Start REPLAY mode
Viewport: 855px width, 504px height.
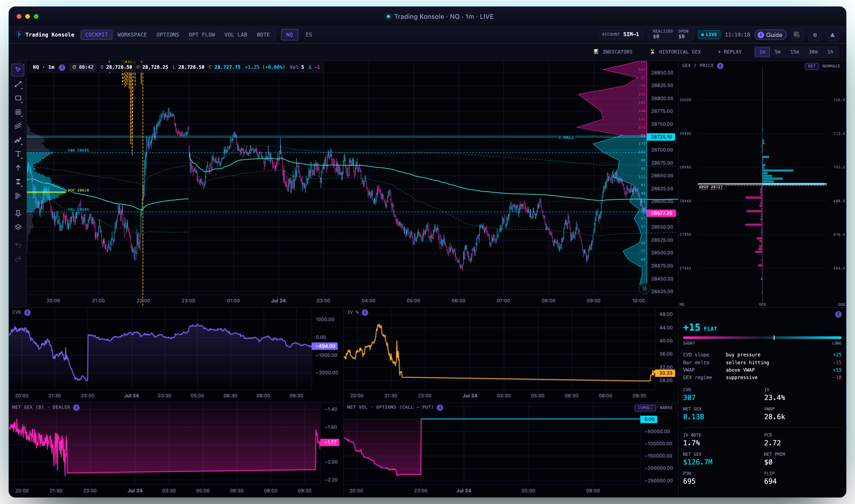[x=730, y=52]
